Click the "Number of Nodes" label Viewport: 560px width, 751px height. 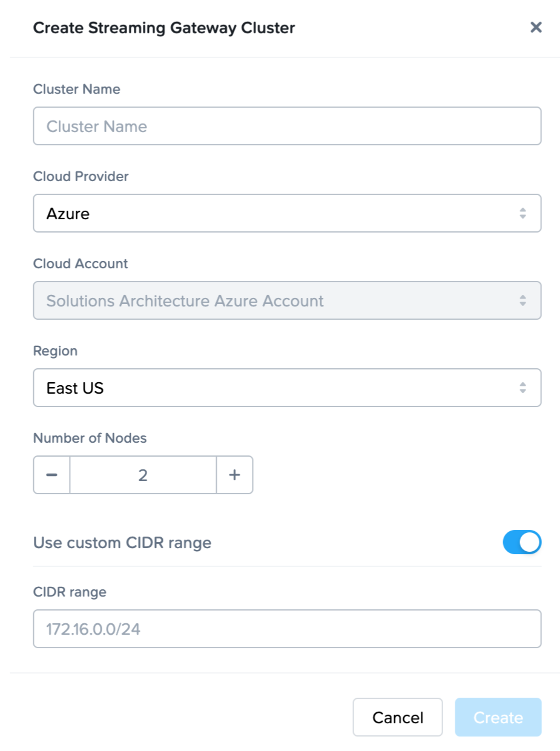pyautogui.click(x=90, y=438)
